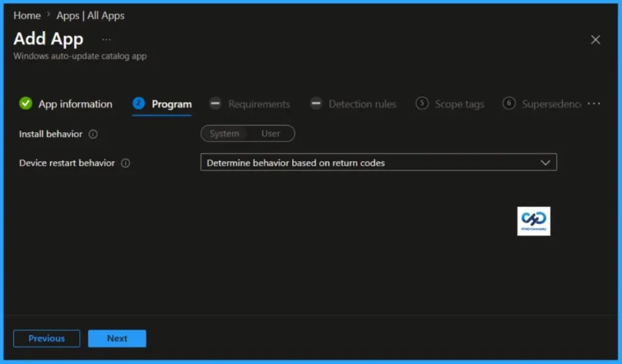Screen dimensions: 622x364
Task: Click the step 6 Supersedence circle
Action: [x=508, y=103]
